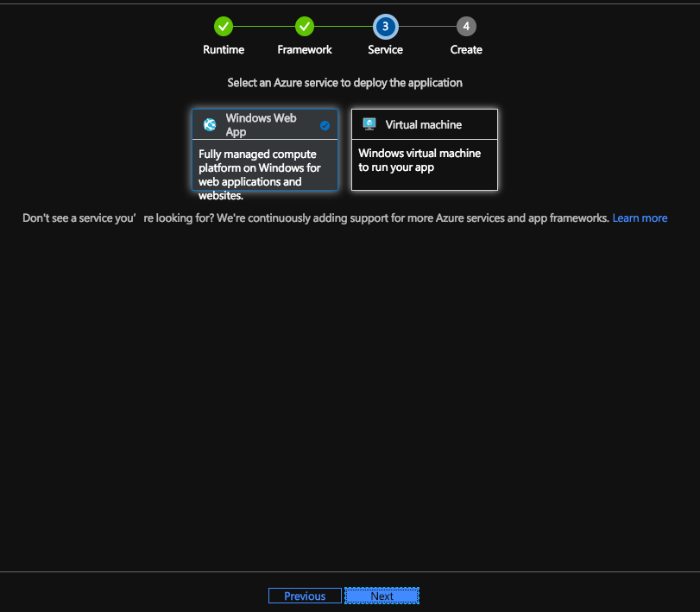Image resolution: width=700 pixels, height=612 pixels.
Task: Click the Framework step label
Action: pyautogui.click(x=305, y=49)
